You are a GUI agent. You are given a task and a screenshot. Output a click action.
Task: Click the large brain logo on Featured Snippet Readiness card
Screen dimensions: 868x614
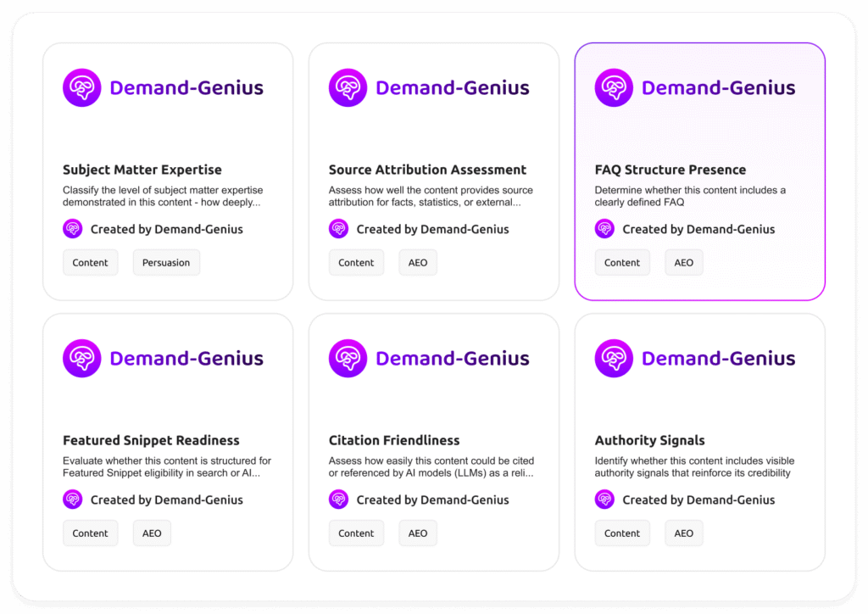point(82,359)
